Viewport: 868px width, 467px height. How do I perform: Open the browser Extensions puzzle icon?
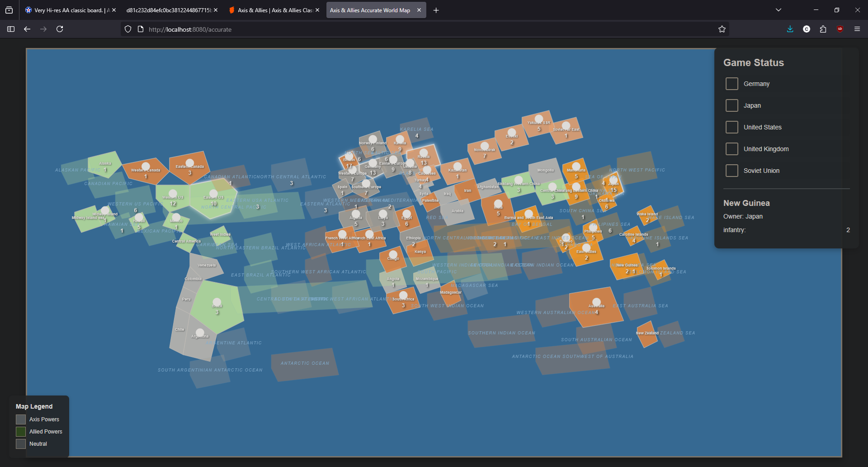click(x=823, y=29)
